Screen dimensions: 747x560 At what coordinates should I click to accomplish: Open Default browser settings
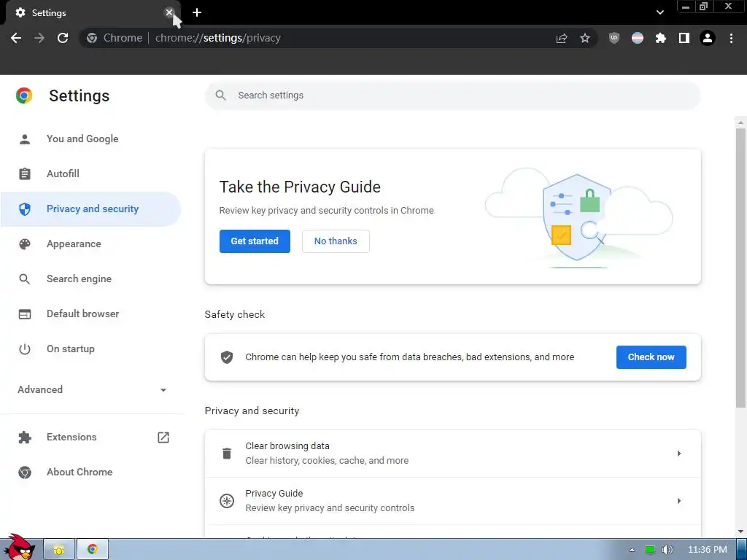pyautogui.click(x=90, y=314)
